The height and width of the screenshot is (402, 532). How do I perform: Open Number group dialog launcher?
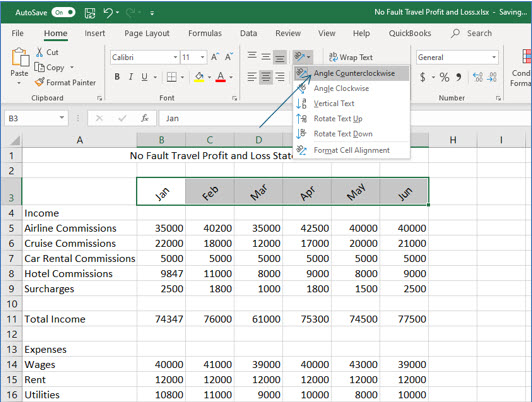click(498, 98)
